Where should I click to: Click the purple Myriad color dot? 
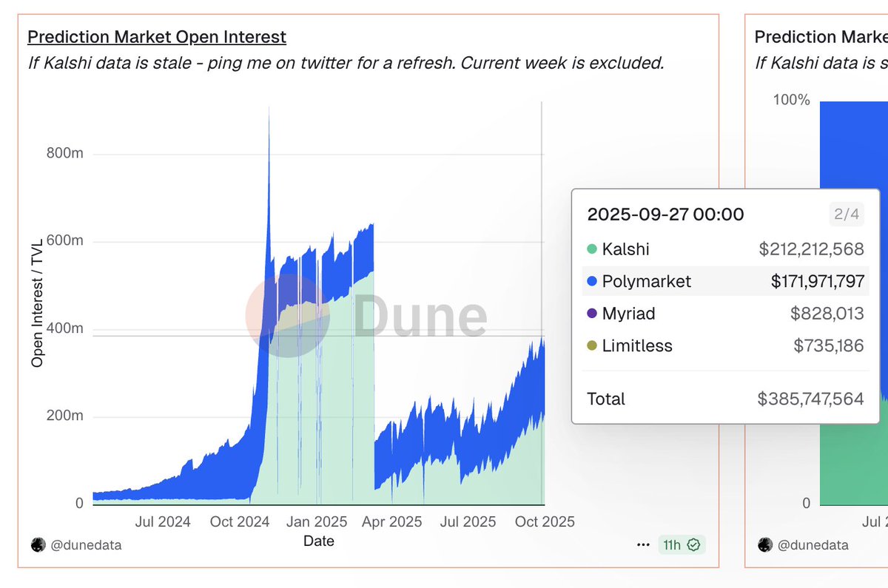click(x=591, y=314)
